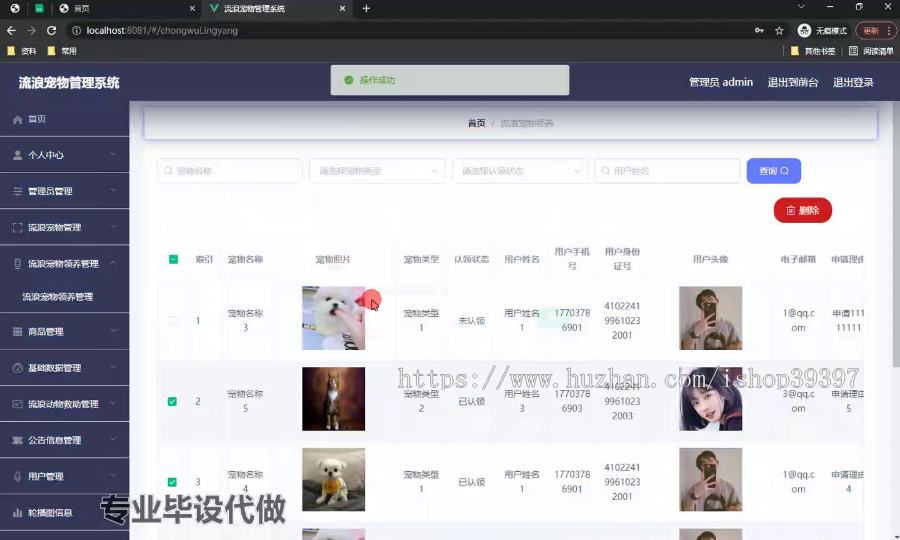The height and width of the screenshot is (540, 900).
Task: Open the 轮播图信息 sidebar item
Action: [64, 512]
